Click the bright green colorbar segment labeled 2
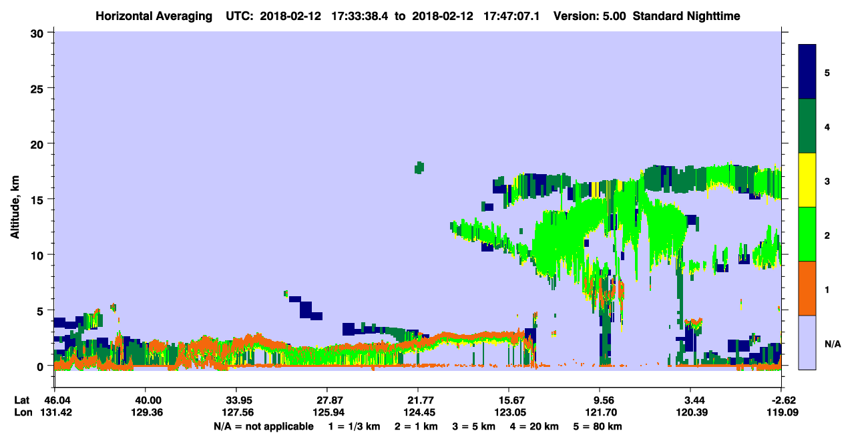The width and height of the screenshot is (868, 445). point(807,234)
